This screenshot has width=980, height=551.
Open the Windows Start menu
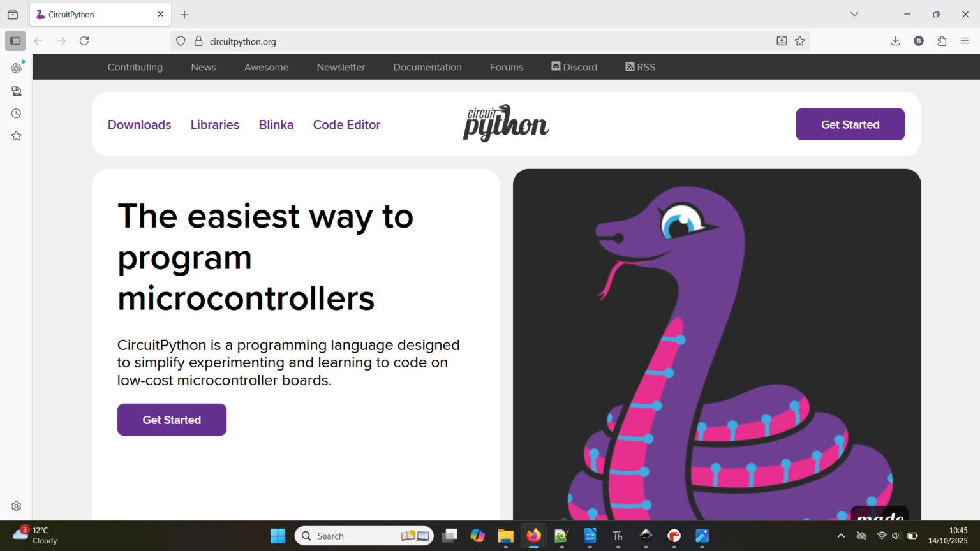tap(278, 536)
